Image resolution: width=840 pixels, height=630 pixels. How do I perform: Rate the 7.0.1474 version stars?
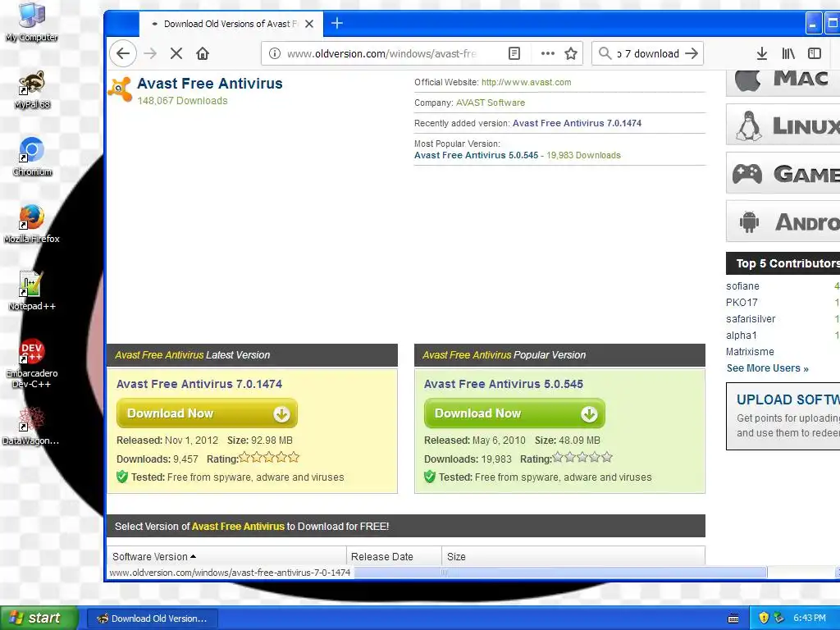[x=269, y=458]
